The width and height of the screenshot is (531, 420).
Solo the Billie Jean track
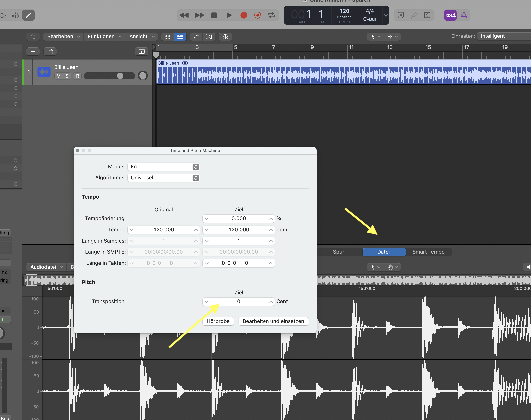(67, 76)
